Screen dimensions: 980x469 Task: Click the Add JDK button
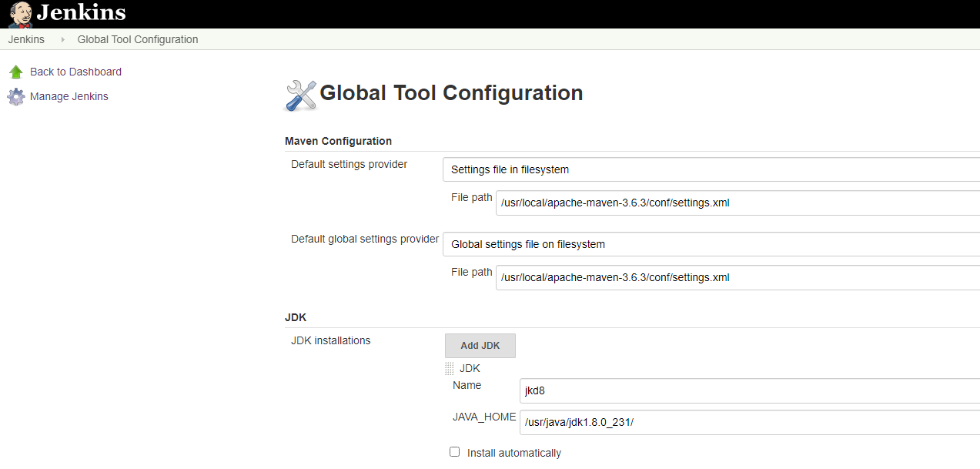click(x=480, y=346)
